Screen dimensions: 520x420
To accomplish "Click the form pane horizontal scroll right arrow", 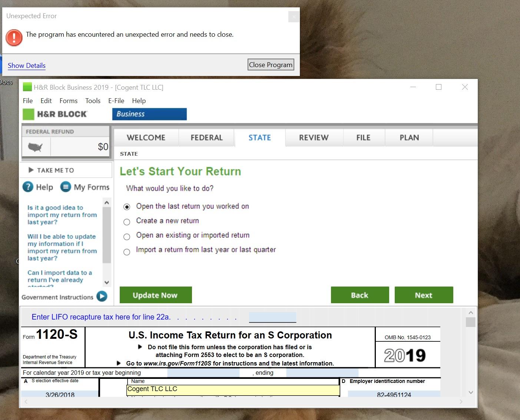I will point(461,402).
